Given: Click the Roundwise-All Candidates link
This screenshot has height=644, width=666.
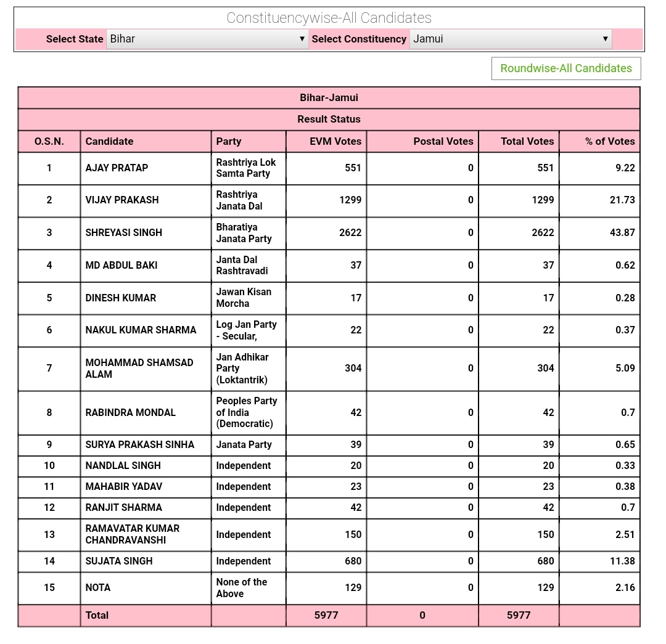Looking at the screenshot, I should coord(565,68).
